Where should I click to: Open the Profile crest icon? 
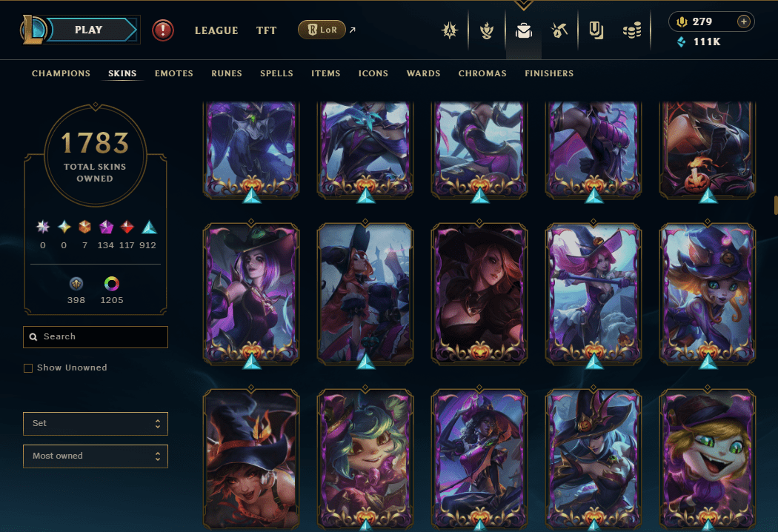450,31
